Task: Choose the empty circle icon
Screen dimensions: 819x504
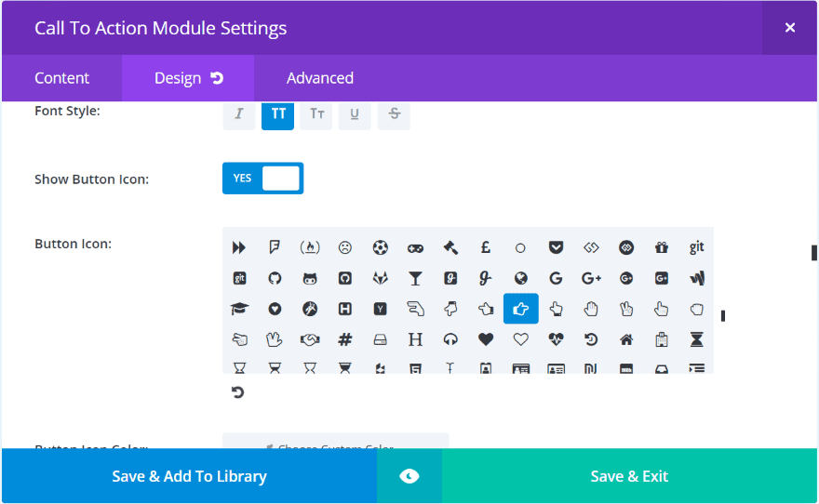Action: click(520, 248)
